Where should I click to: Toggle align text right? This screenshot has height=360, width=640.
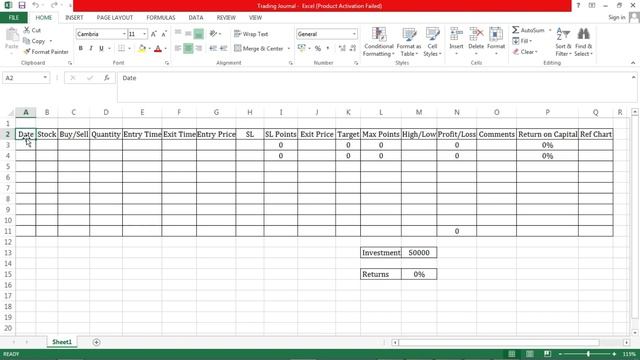point(199,49)
